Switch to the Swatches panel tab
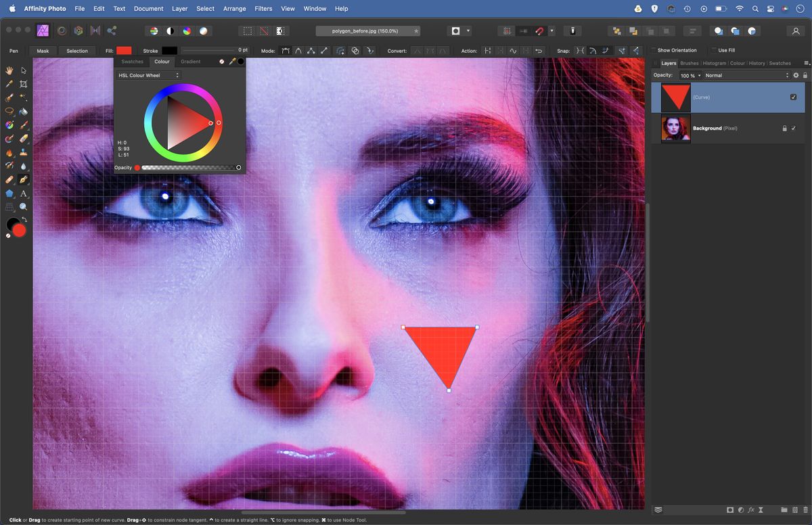The height and width of the screenshot is (525, 812). click(x=132, y=61)
